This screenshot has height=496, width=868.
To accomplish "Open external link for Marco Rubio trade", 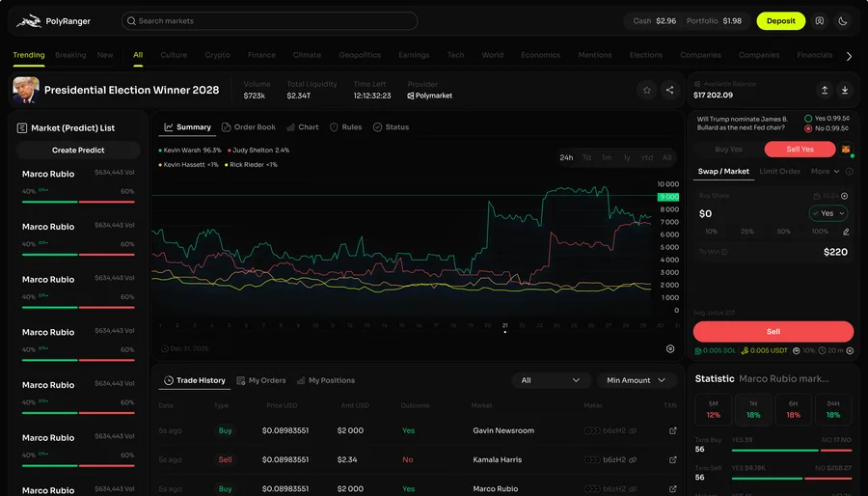I will [x=672, y=489].
